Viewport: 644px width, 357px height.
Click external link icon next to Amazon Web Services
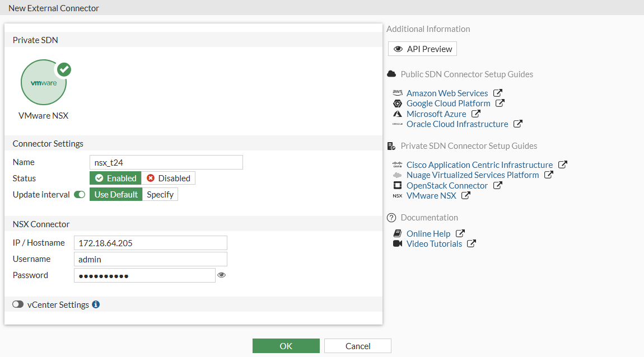(x=498, y=93)
